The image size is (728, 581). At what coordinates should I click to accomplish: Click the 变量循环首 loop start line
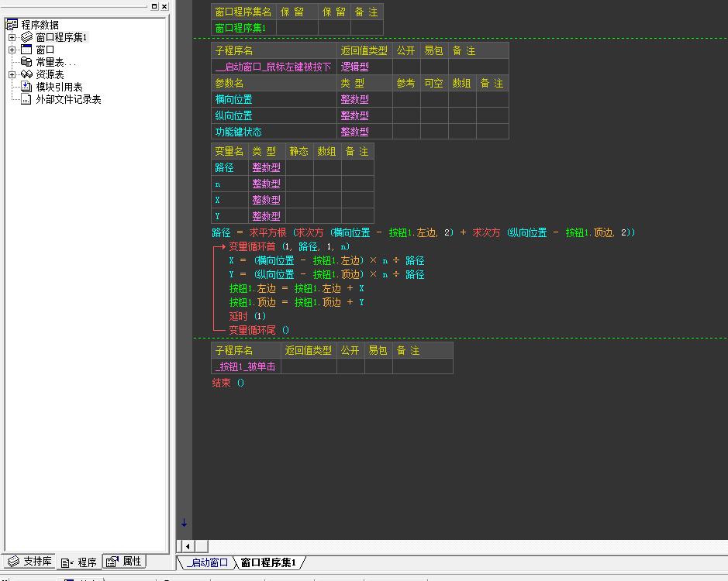click(289, 246)
